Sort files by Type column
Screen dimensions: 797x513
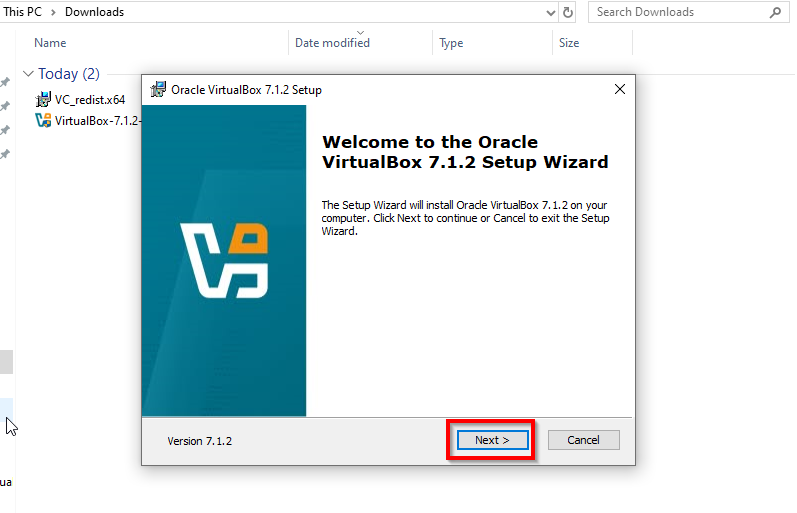pyautogui.click(x=451, y=43)
